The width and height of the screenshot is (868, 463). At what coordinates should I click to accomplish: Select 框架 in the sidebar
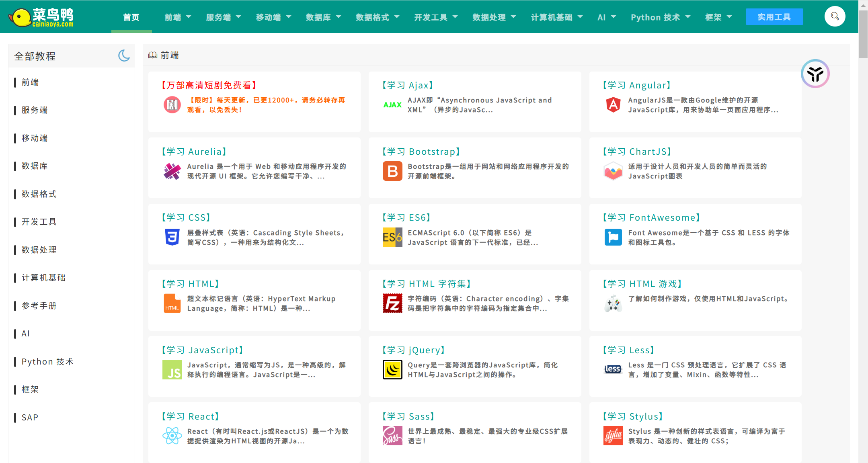click(x=30, y=389)
